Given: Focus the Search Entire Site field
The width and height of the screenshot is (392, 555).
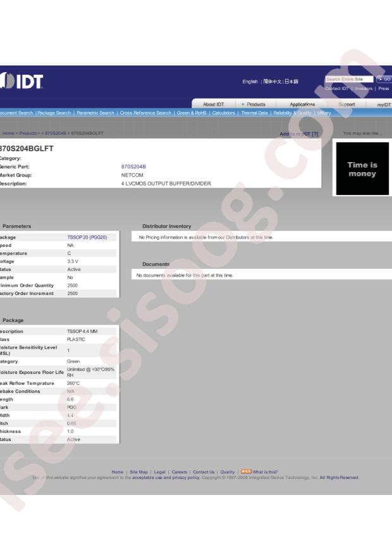Looking at the screenshot, I should click(x=349, y=79).
